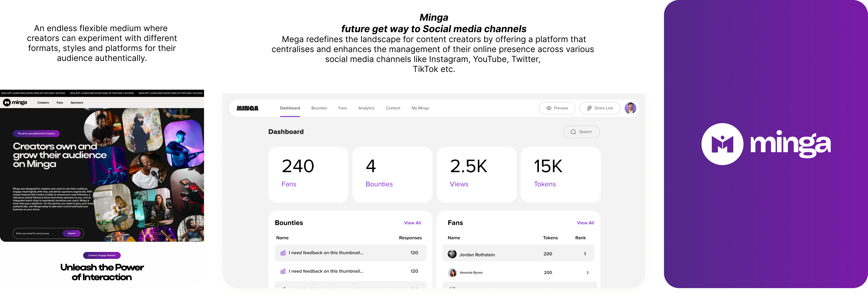Image resolution: width=868 pixels, height=297 pixels.
Task: Click the magnifier icon in Search
Action: tap(573, 132)
